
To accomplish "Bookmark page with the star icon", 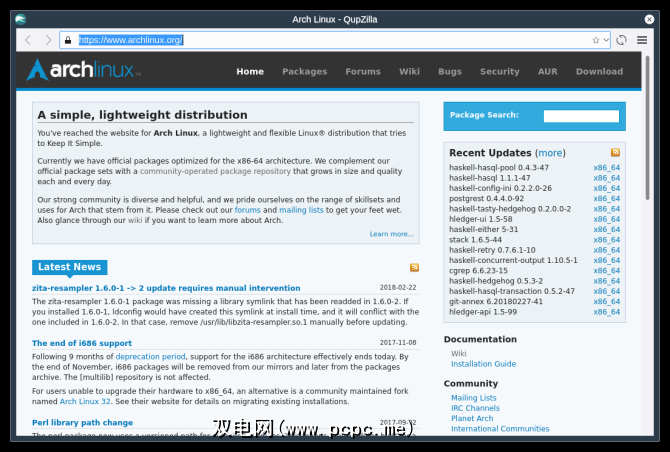I will (595, 40).
